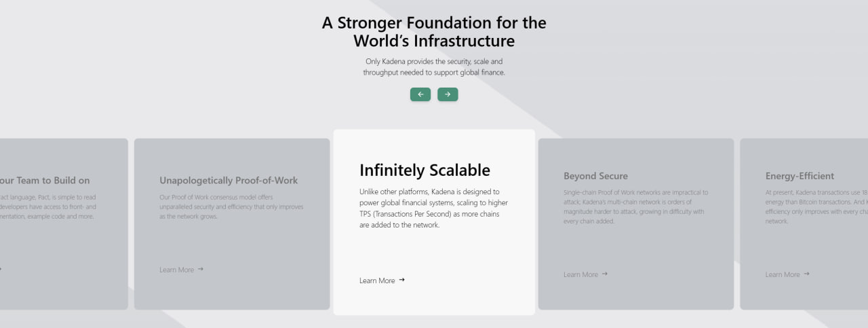Click the Infinitely Scalable description paragraph
Image resolution: width=868 pixels, height=328 pixels.
pos(433,208)
